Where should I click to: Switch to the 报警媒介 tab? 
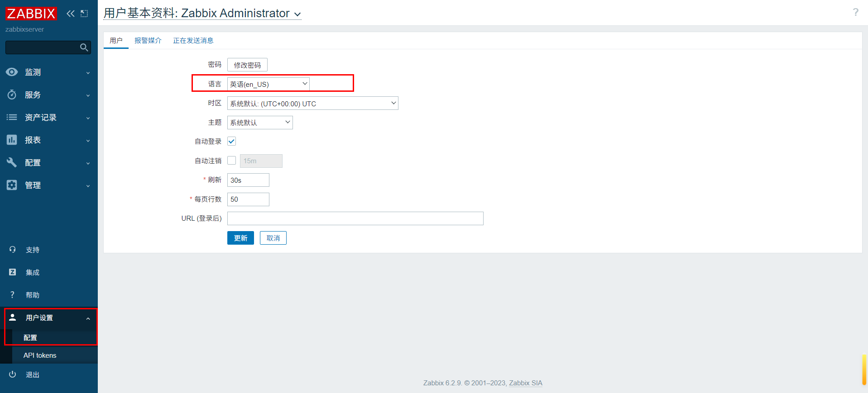click(148, 40)
